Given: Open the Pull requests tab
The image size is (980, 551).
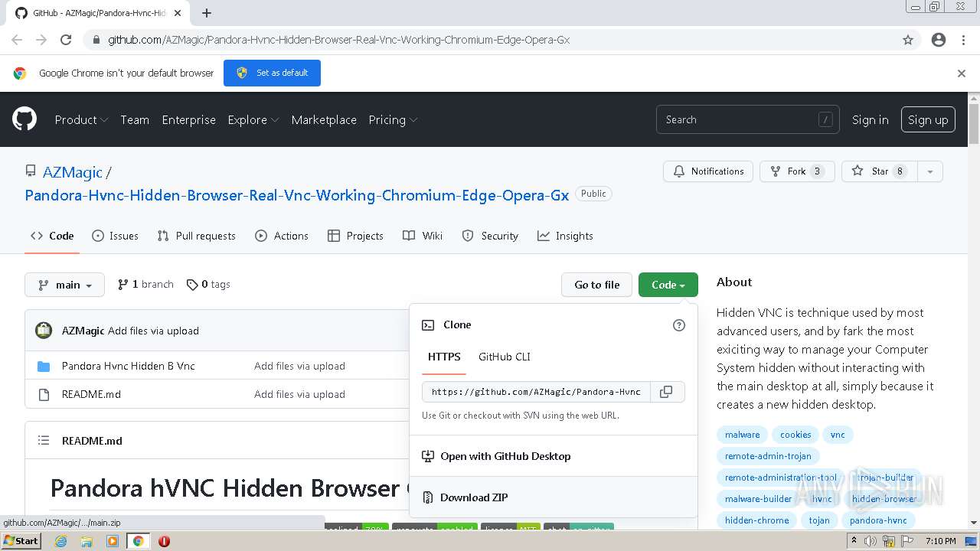Looking at the screenshot, I should point(196,236).
